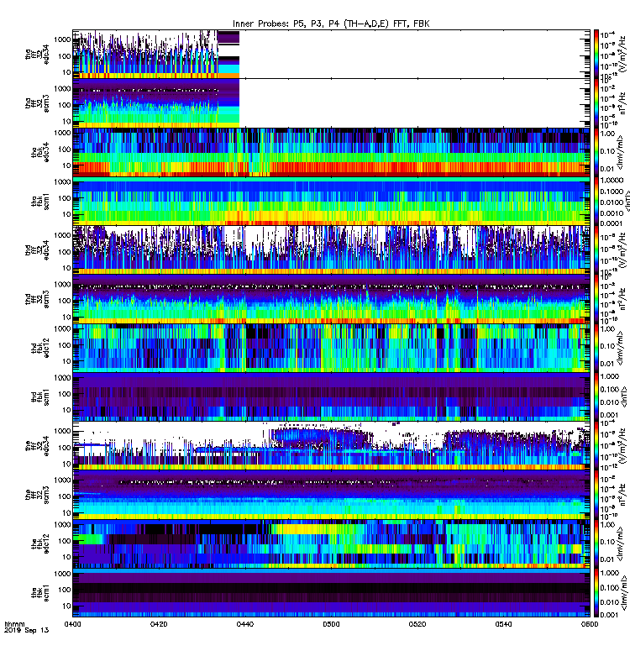
Task: Click the 1000 tick label of tha fbk edc34 panel
Action: coord(62,133)
